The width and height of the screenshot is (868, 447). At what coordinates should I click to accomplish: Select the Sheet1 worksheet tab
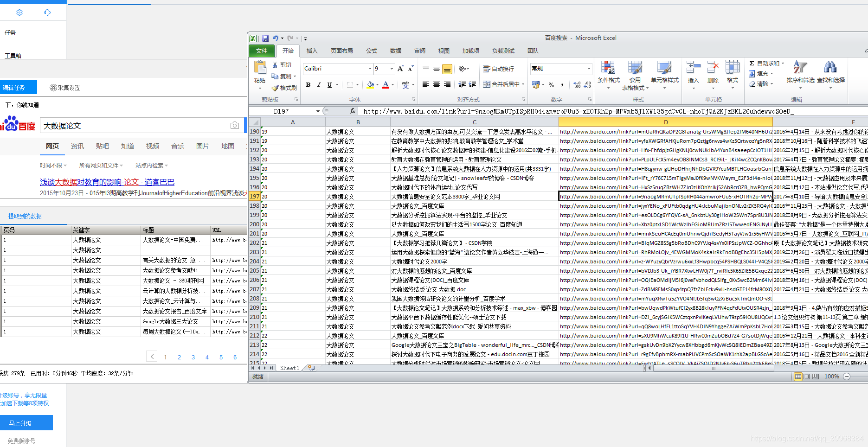point(289,368)
